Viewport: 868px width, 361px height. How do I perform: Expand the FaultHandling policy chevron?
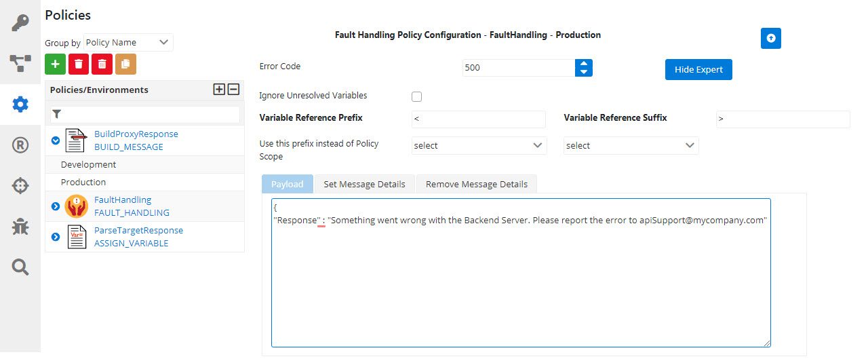pos(56,206)
